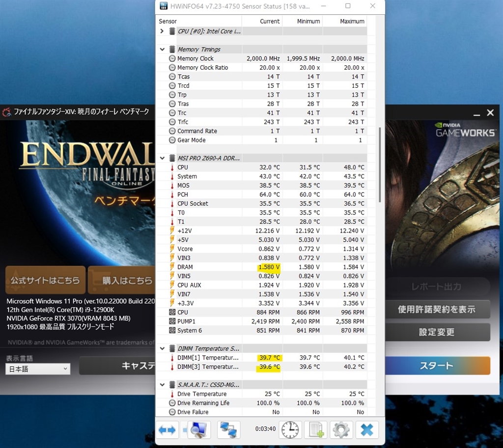This screenshot has width=503, height=448.
Task: Open the 日本語 display language dropdown
Action: (x=38, y=369)
